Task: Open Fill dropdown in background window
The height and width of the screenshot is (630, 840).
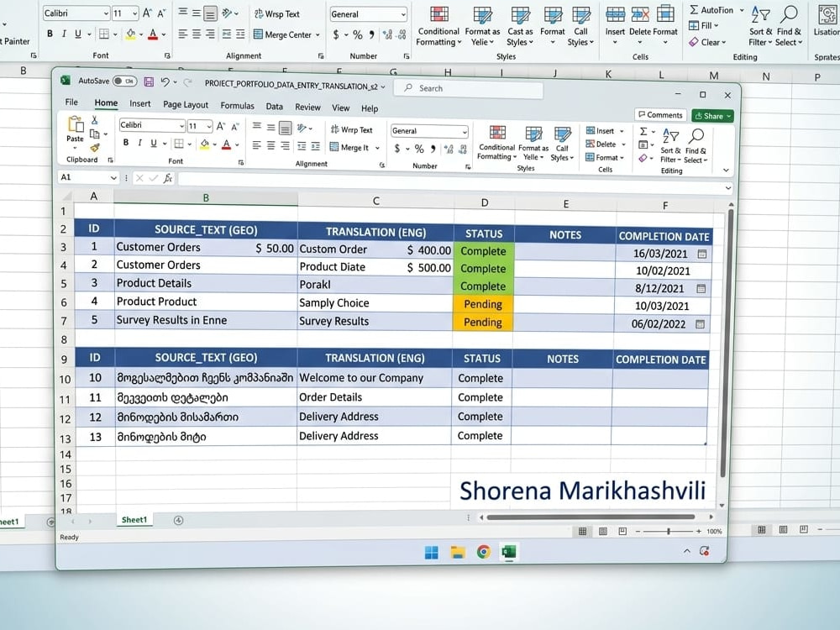Action: (x=717, y=26)
